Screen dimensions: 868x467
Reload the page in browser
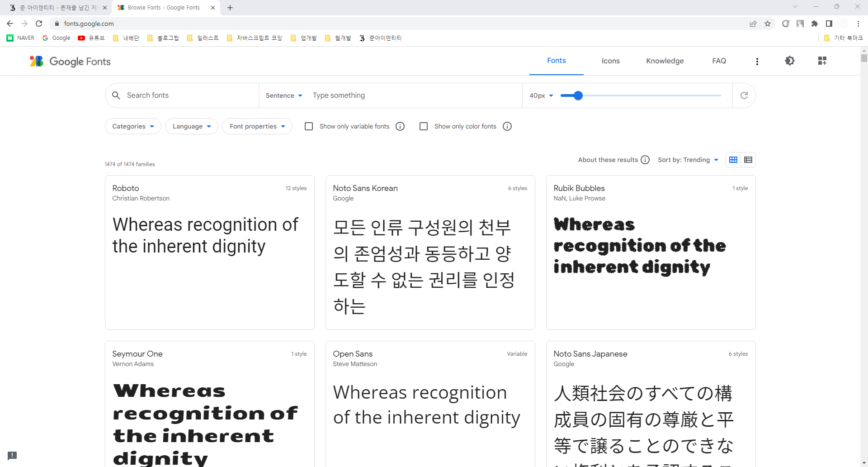(x=39, y=24)
